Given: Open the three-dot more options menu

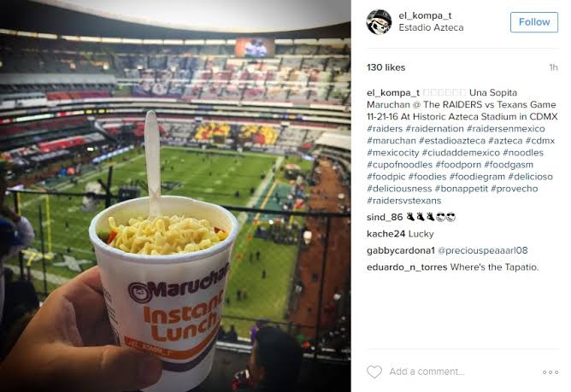Looking at the screenshot, I should 550,372.
